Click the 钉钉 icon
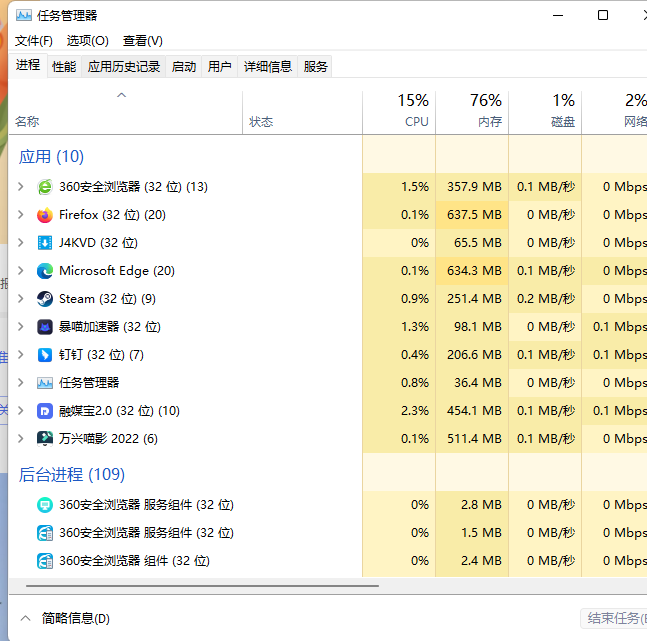Image resolution: width=647 pixels, height=641 pixels. click(x=45, y=355)
